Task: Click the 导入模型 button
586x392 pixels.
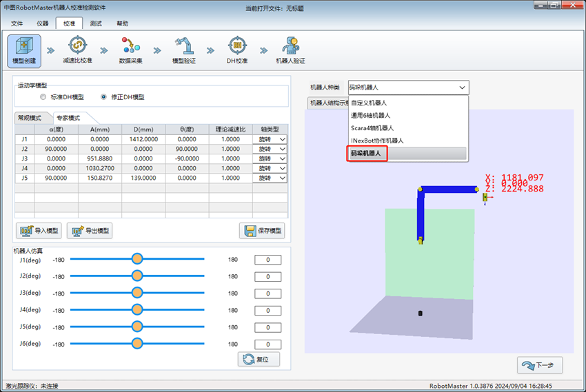Action: click(x=39, y=231)
